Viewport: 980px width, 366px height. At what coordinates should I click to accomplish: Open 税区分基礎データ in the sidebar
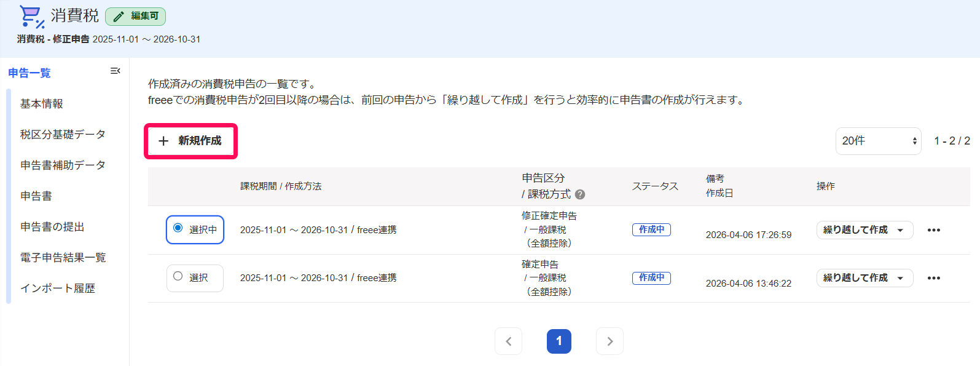pyautogui.click(x=63, y=135)
